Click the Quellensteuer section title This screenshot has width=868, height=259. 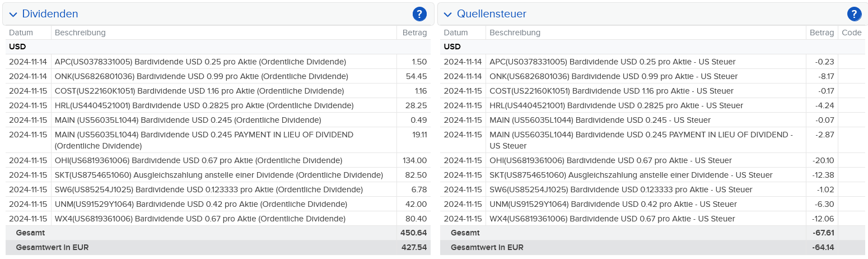[492, 14]
